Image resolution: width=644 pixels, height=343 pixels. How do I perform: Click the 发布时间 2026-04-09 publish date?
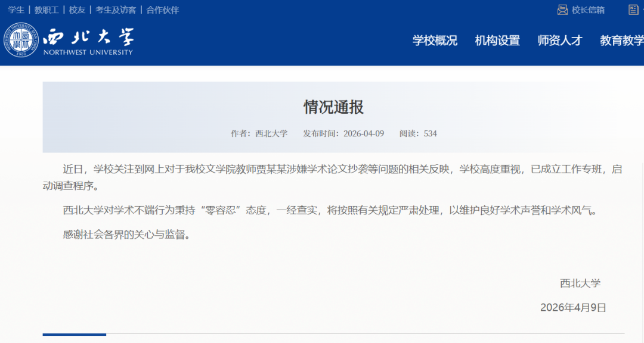tap(343, 133)
